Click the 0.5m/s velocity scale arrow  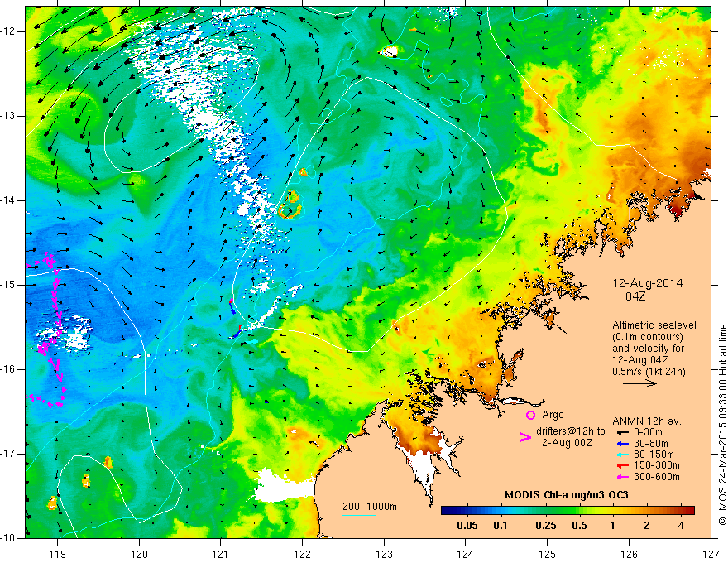click(x=639, y=383)
